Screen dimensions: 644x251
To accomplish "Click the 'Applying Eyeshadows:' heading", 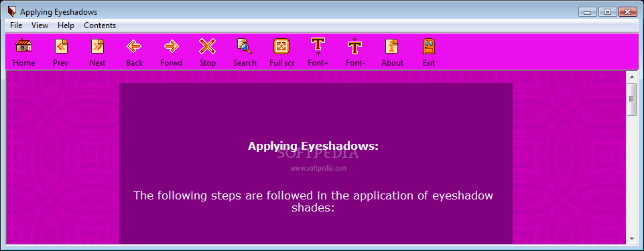I will tap(313, 146).
